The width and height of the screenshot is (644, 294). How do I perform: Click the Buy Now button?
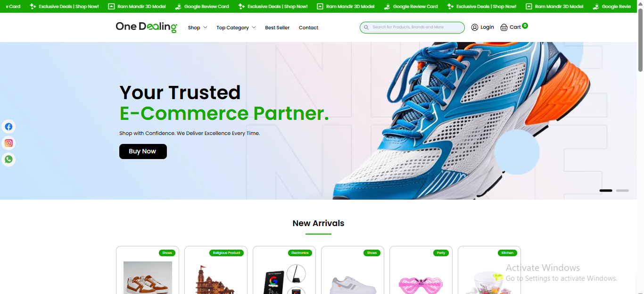pos(143,151)
